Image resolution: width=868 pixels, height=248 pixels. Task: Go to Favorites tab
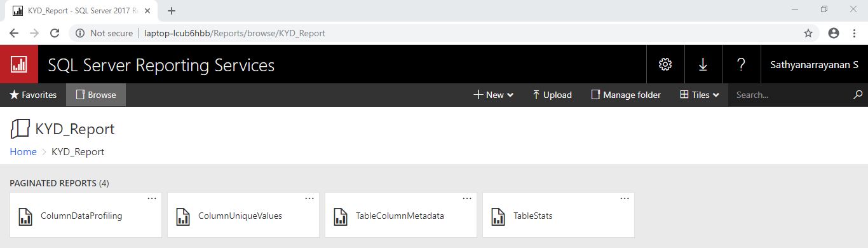click(x=33, y=95)
